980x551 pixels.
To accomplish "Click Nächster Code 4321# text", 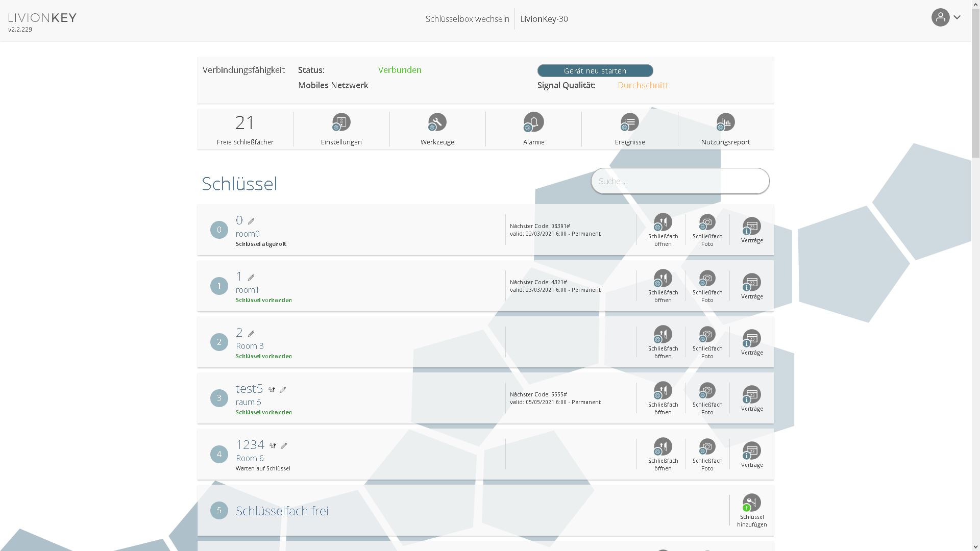I will 538,282.
